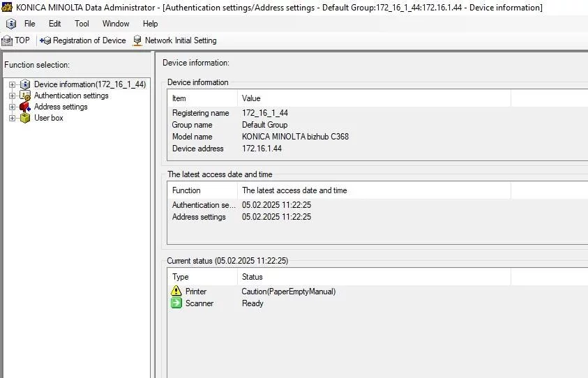Click the Authentication settings tree icon
This screenshot has width=588, height=378.
[25, 96]
